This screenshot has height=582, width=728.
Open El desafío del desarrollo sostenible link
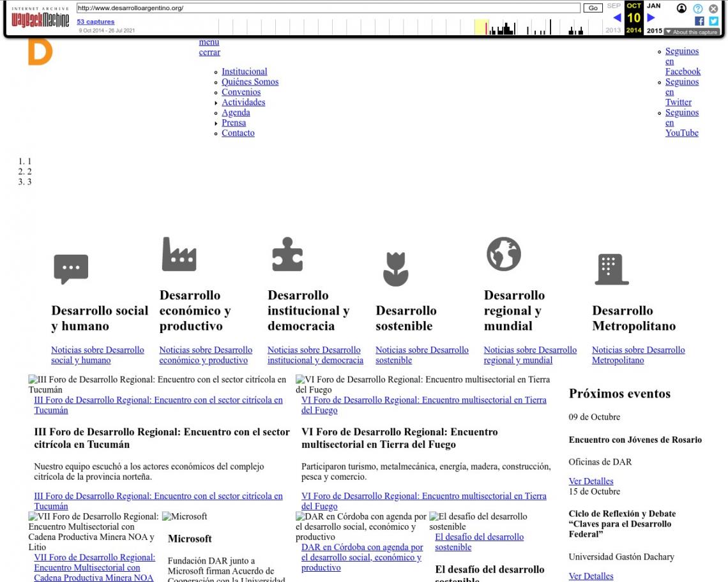479,542
